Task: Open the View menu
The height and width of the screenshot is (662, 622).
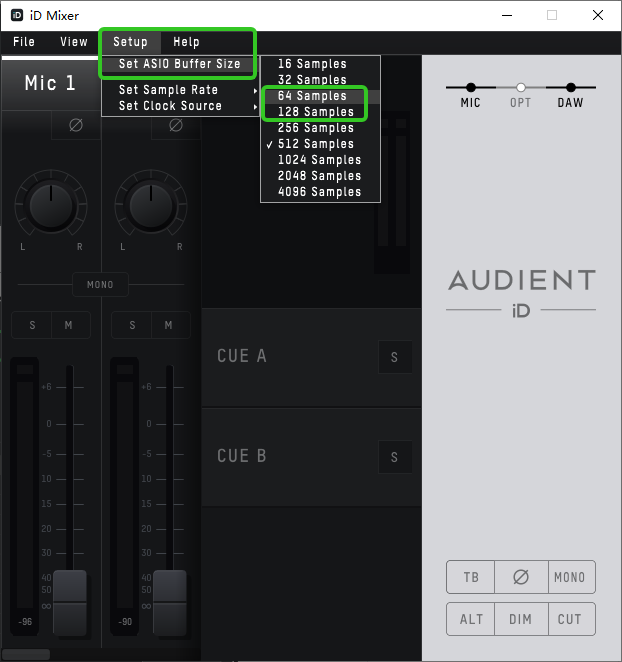Action: coord(74,42)
